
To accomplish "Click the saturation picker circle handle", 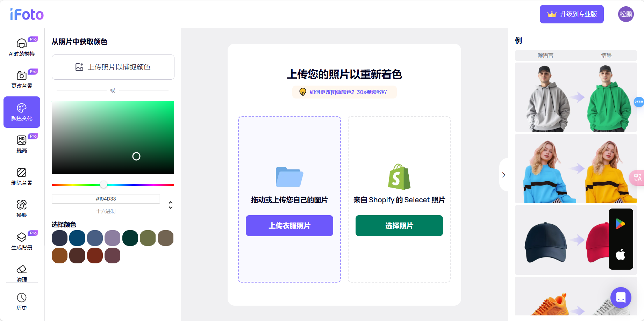I will (136, 156).
